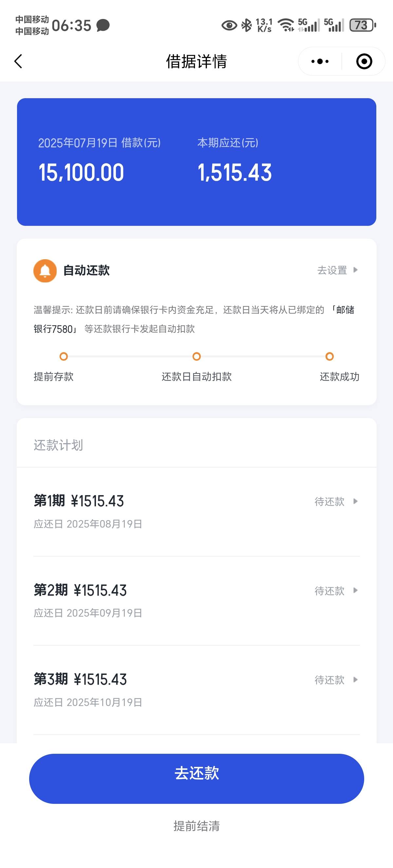The height and width of the screenshot is (868, 393).
Task: Open the 第1期 ¥1515.43 installment row
Action: coord(196,512)
